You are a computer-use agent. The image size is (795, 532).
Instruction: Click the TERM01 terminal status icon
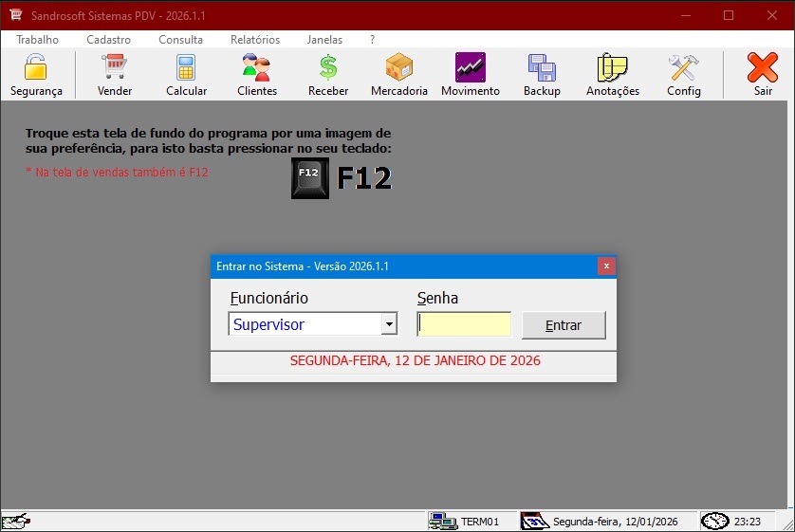[x=442, y=521]
